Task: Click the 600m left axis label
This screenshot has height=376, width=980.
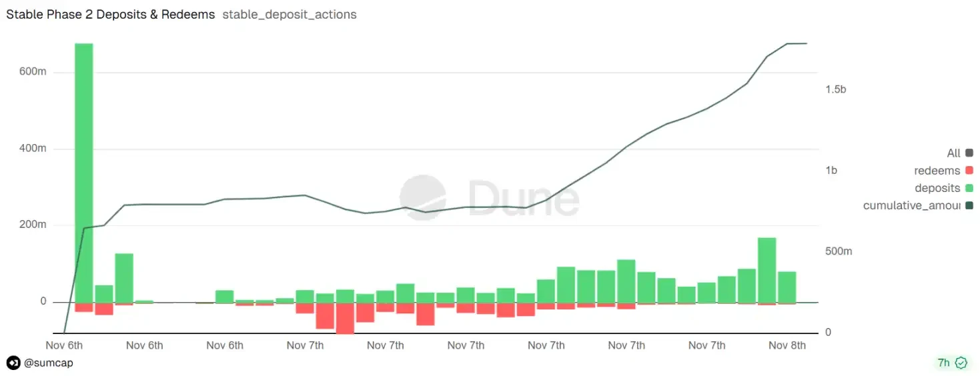Action: click(x=32, y=72)
